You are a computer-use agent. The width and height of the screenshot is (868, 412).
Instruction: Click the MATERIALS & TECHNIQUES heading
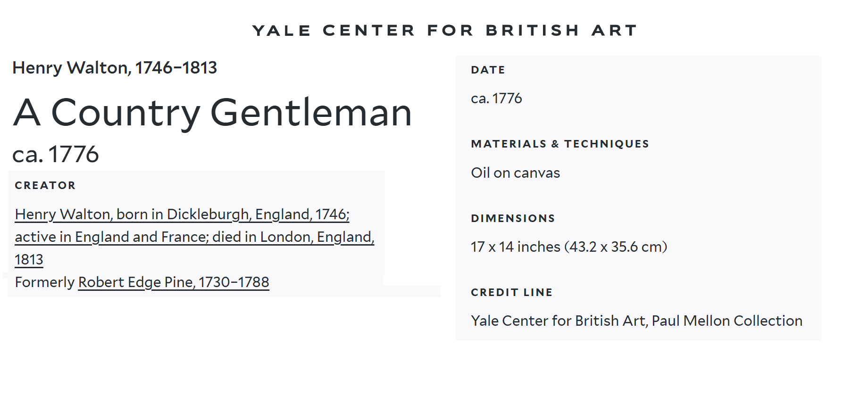tap(560, 144)
